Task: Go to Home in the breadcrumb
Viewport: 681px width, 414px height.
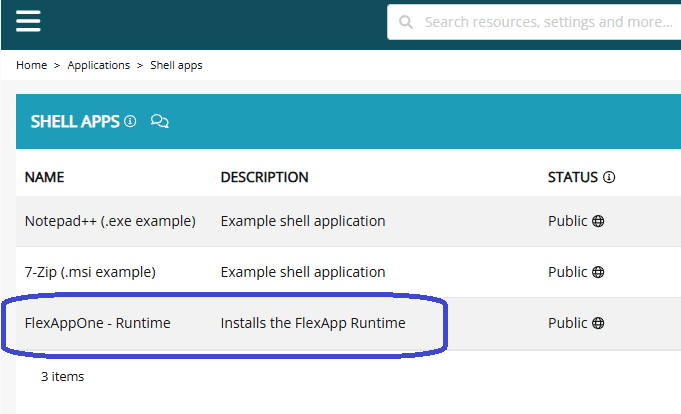Action: pos(31,65)
